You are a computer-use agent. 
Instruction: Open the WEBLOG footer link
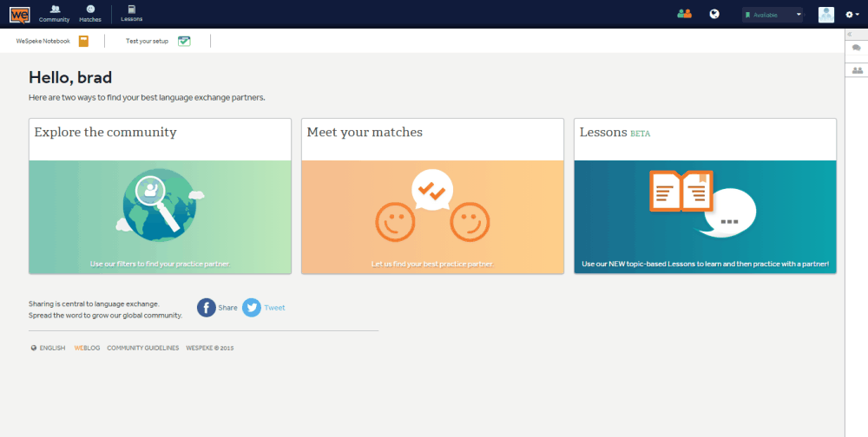click(x=87, y=348)
